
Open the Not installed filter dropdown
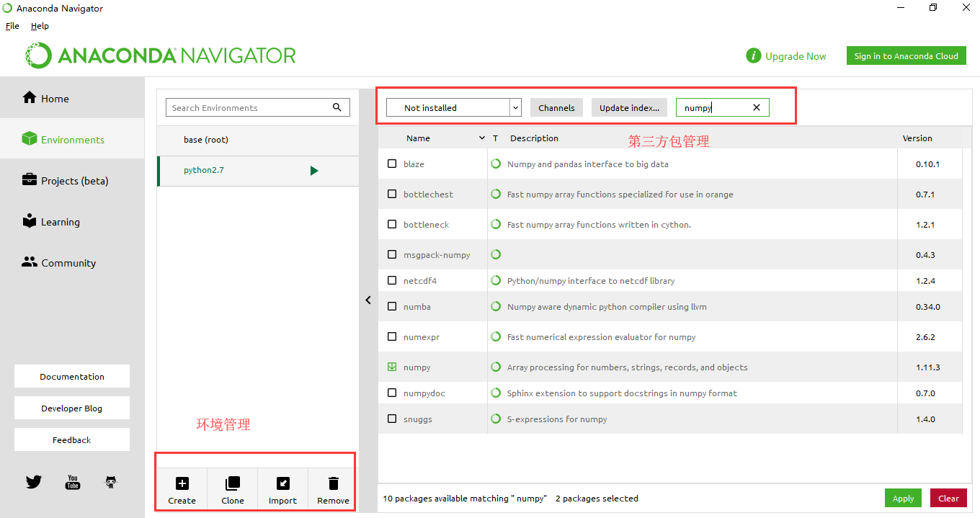(454, 107)
